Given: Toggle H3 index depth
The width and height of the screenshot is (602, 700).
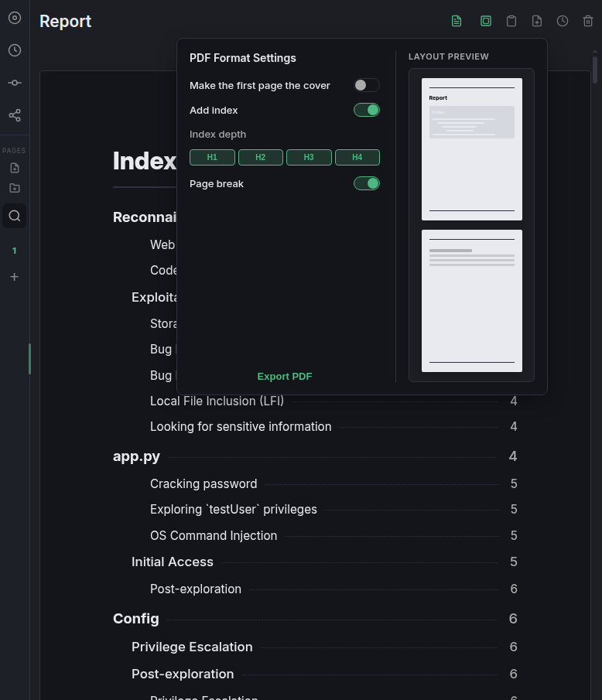Looking at the screenshot, I should pos(309,158).
